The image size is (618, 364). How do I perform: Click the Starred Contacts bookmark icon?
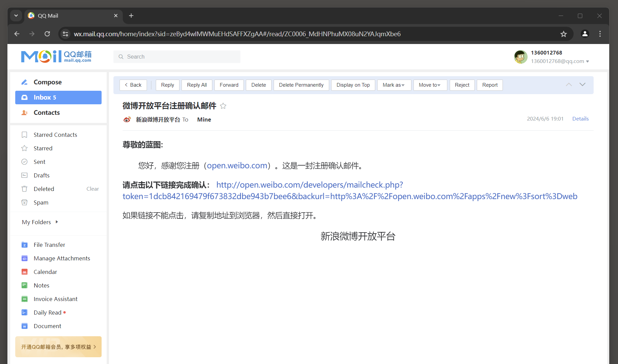coord(24,135)
